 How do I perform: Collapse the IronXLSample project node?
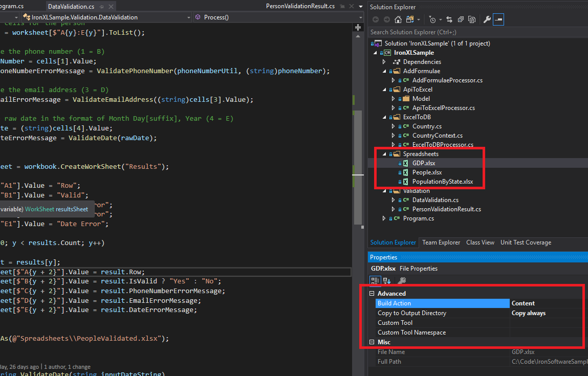[375, 53]
